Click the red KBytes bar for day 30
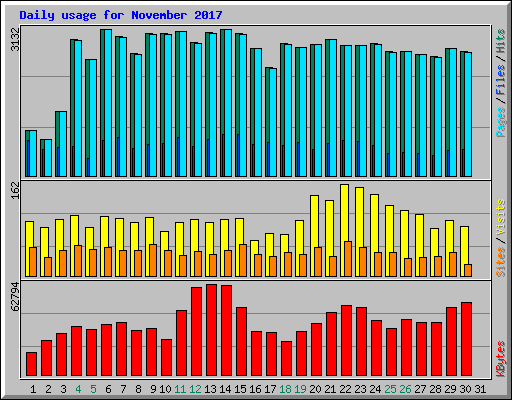 466,339
